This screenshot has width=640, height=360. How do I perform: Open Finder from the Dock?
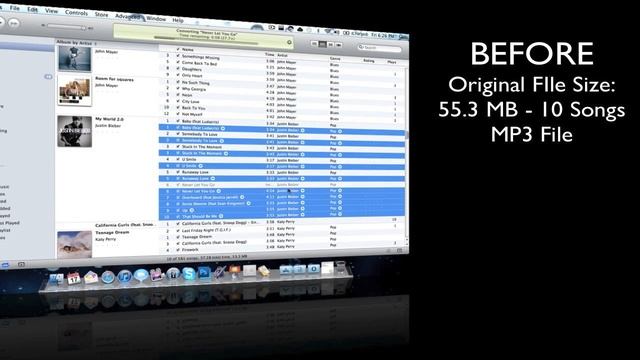click(x=56, y=279)
